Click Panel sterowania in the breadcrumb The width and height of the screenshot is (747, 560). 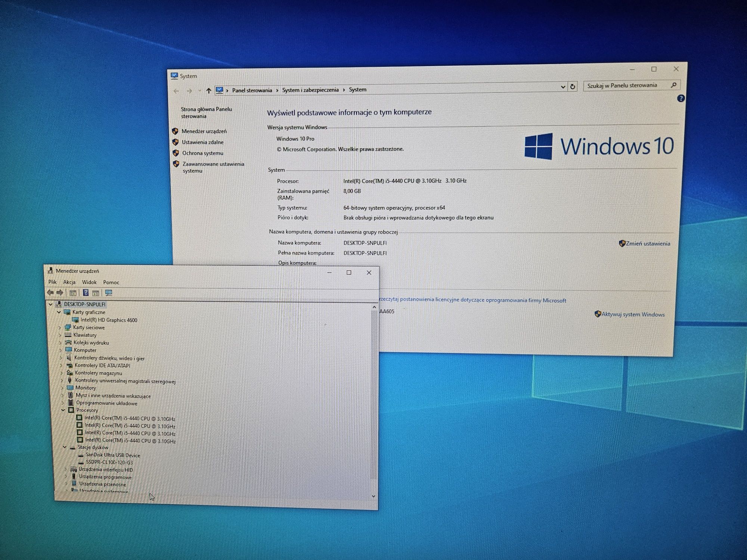(252, 90)
